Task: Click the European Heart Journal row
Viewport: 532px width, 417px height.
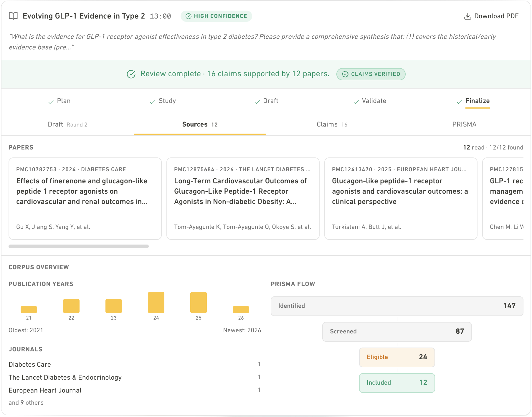Action: pyautogui.click(x=135, y=390)
